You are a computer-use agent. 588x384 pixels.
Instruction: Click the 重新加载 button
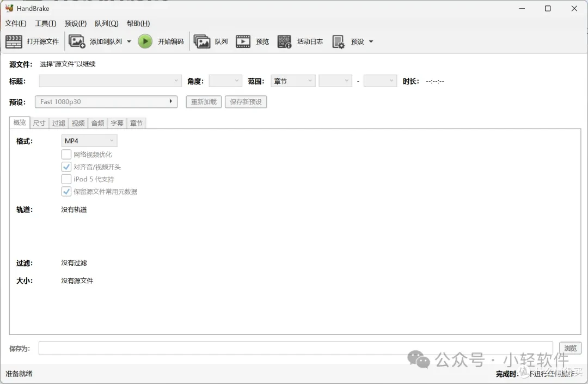204,102
